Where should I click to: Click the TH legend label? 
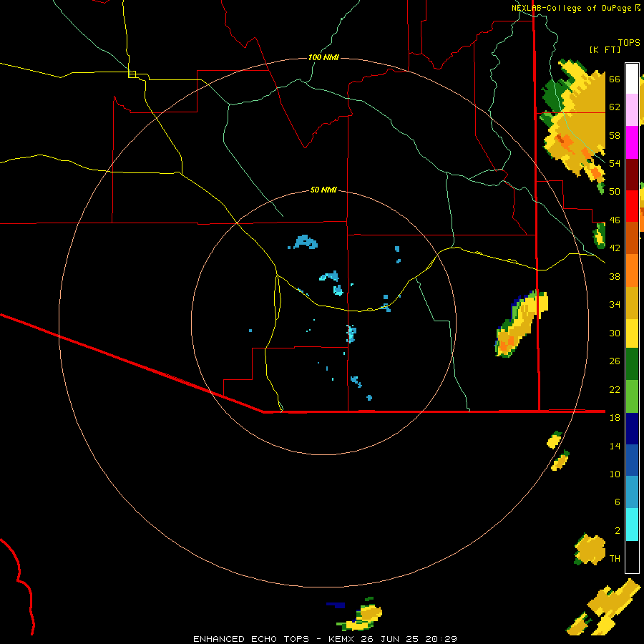point(615,559)
